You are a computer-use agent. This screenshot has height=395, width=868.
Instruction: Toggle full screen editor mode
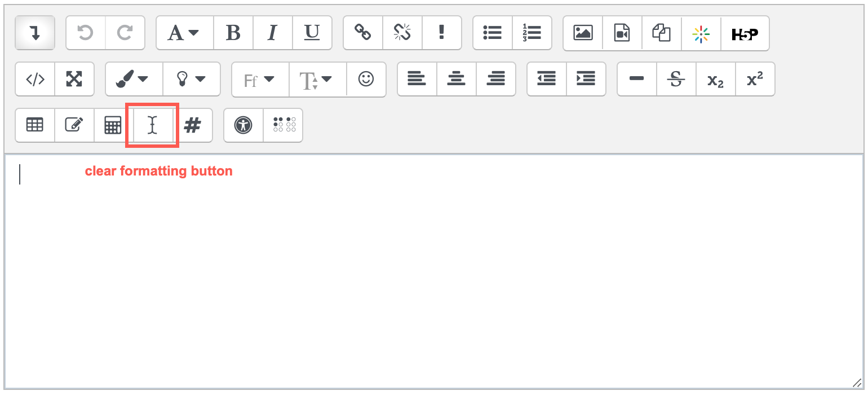pos(74,79)
